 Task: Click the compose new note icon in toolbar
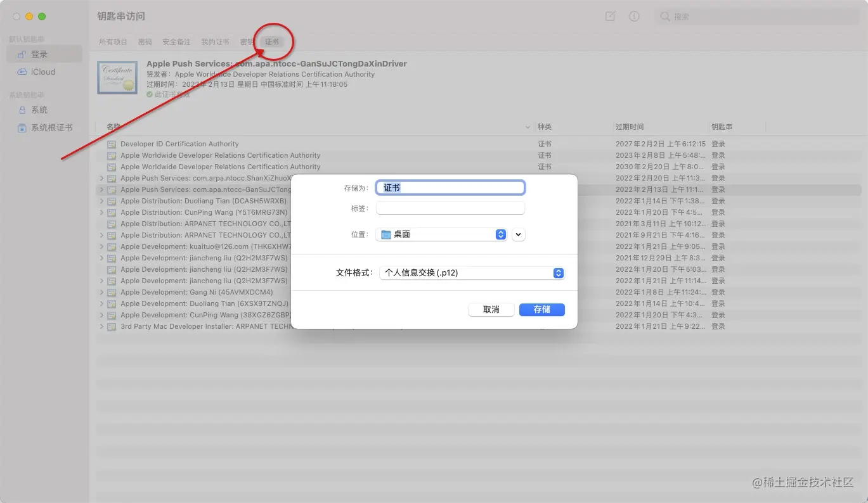611,16
